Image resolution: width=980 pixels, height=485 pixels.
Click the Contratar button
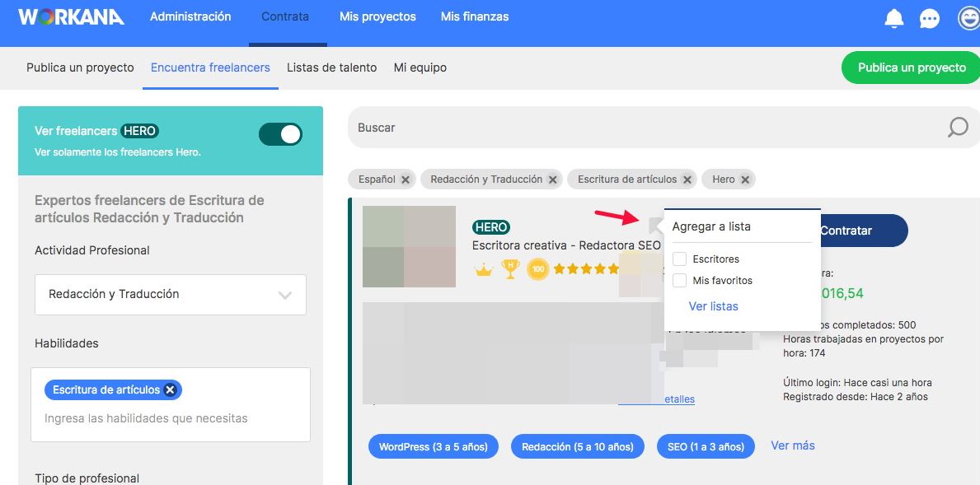(863, 231)
